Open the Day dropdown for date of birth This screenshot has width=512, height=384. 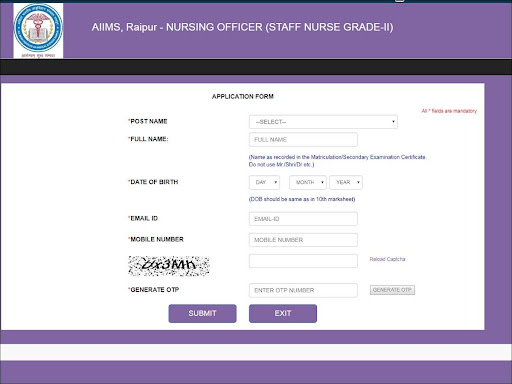coord(264,182)
